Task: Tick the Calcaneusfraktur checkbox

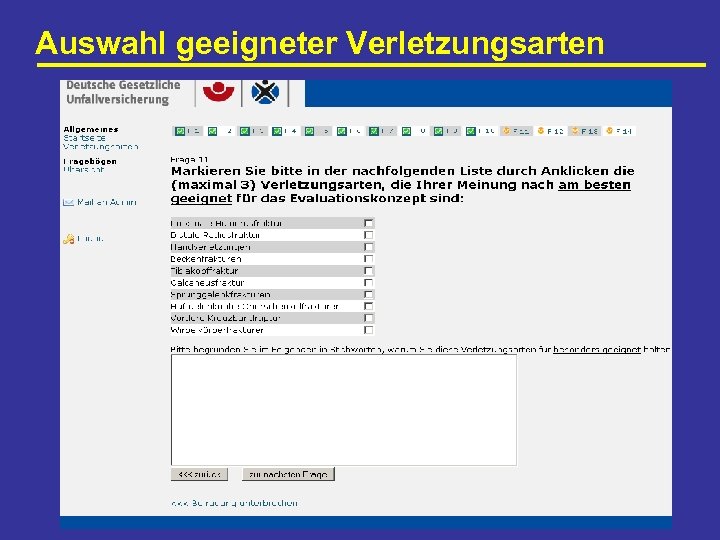Action: point(368,282)
